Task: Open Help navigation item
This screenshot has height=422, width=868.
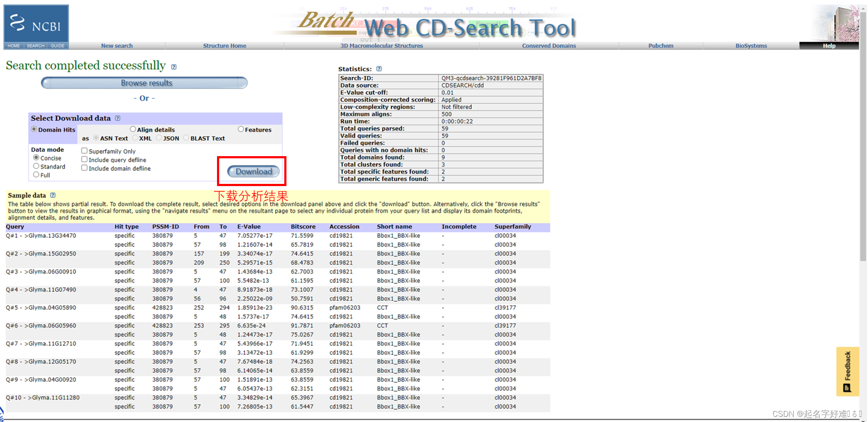Action: coord(829,46)
